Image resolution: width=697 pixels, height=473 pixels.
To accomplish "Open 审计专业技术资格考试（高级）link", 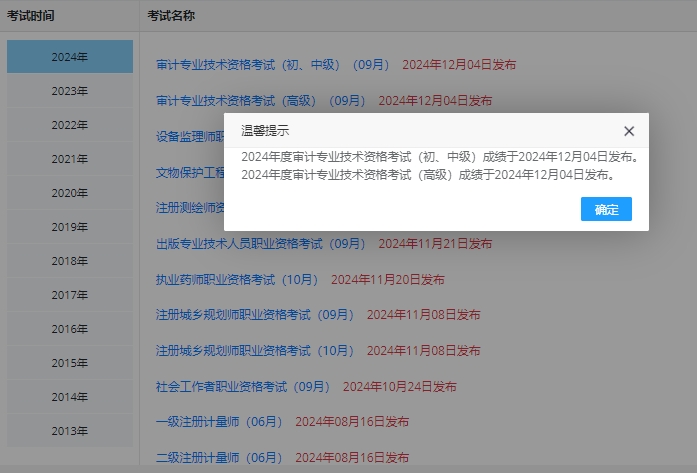I will (x=261, y=100).
